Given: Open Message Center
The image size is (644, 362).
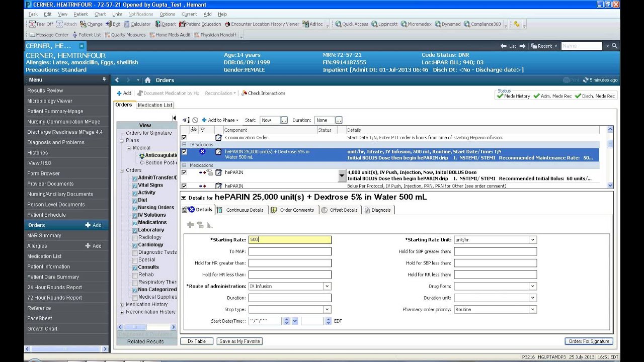Looking at the screenshot, I should pos(49,35).
